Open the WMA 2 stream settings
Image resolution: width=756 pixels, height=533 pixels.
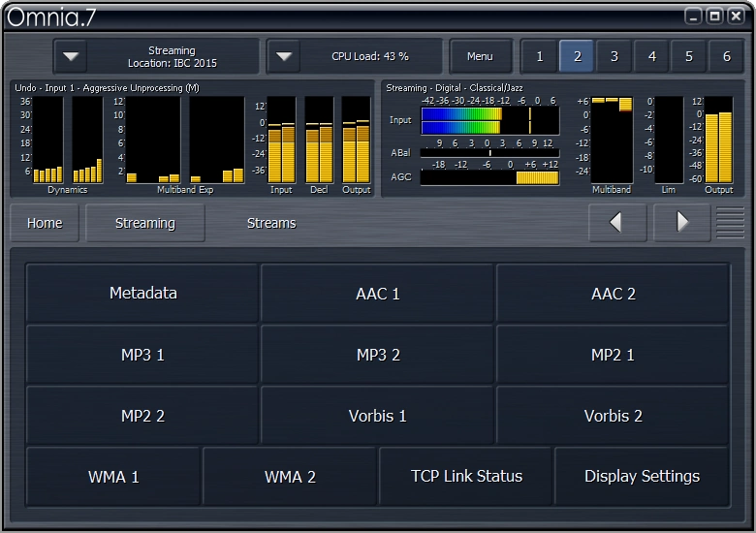click(290, 476)
